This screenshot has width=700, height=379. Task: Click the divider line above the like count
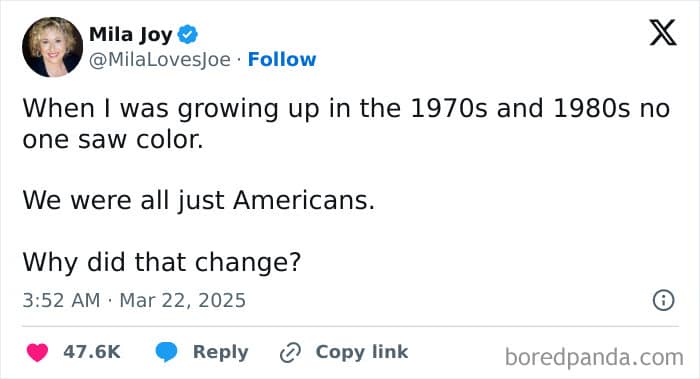pos(350,326)
